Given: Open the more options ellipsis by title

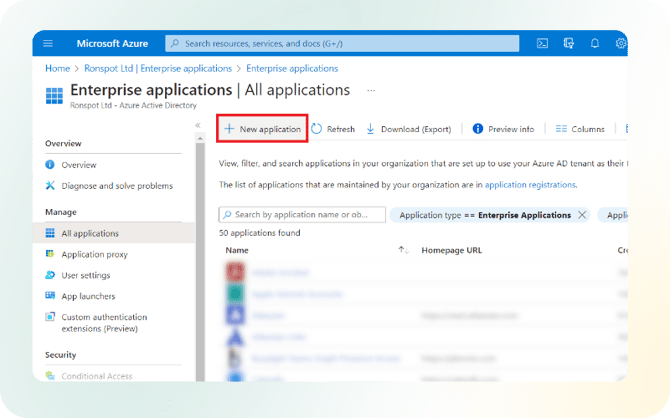Looking at the screenshot, I should pos(371,90).
